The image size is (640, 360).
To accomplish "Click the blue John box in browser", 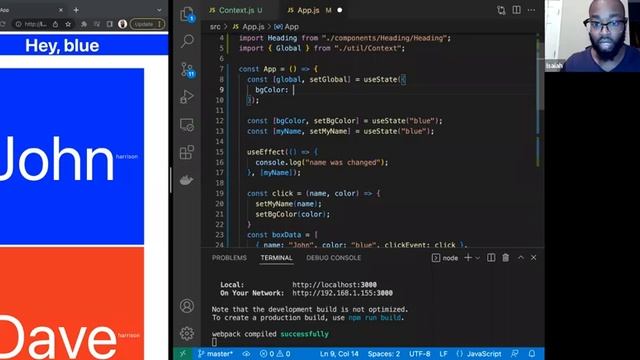I will 72,156.
